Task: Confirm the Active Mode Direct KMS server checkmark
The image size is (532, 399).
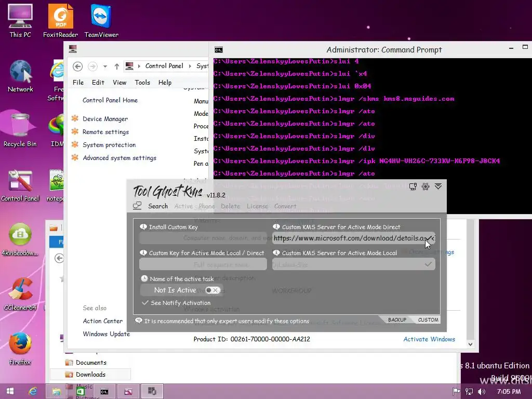Action: tap(429, 238)
